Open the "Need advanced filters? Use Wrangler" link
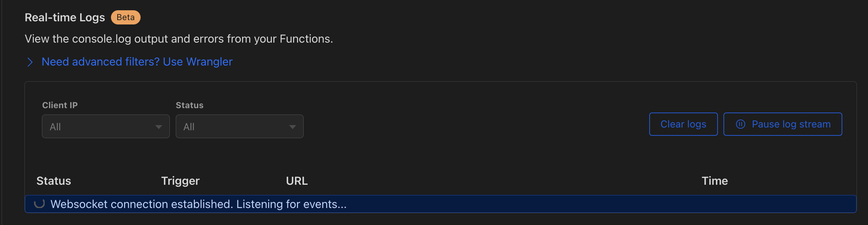The image size is (868, 225). point(137,62)
